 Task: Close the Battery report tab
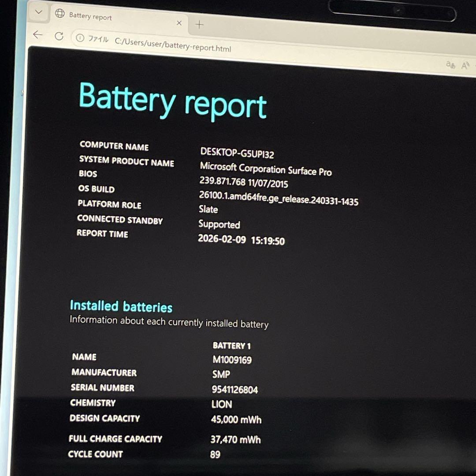click(x=179, y=22)
